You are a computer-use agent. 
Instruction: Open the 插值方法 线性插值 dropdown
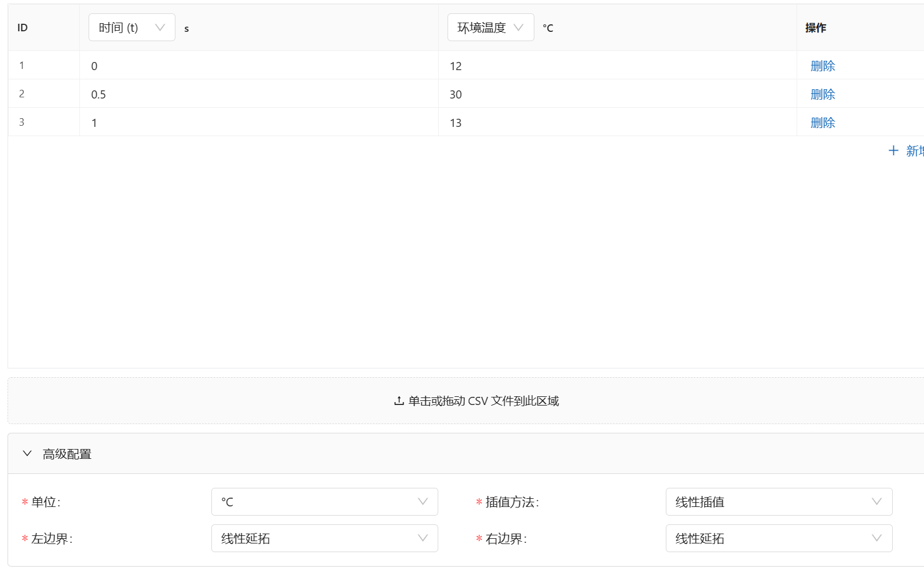pos(779,502)
